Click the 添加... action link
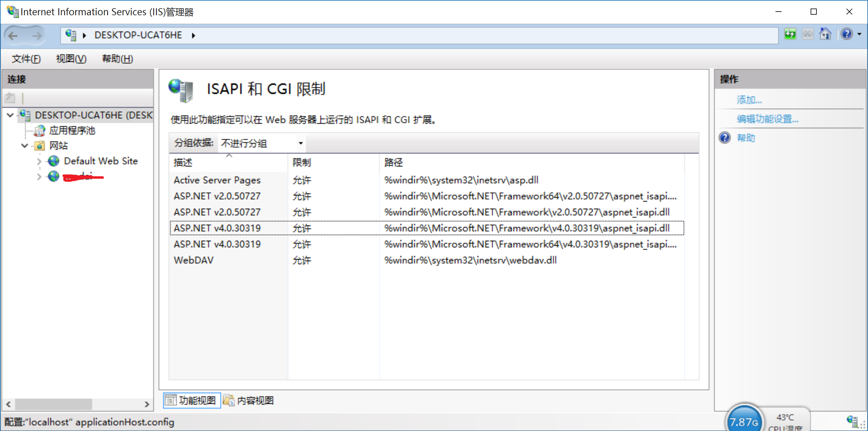The width and height of the screenshot is (868, 431). click(x=749, y=100)
